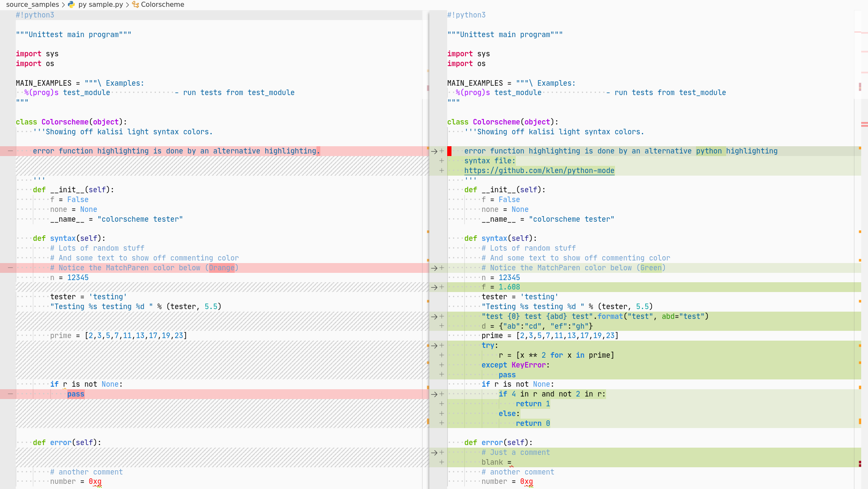Revert the added 'f = 1.608' line

pyautogui.click(x=434, y=287)
